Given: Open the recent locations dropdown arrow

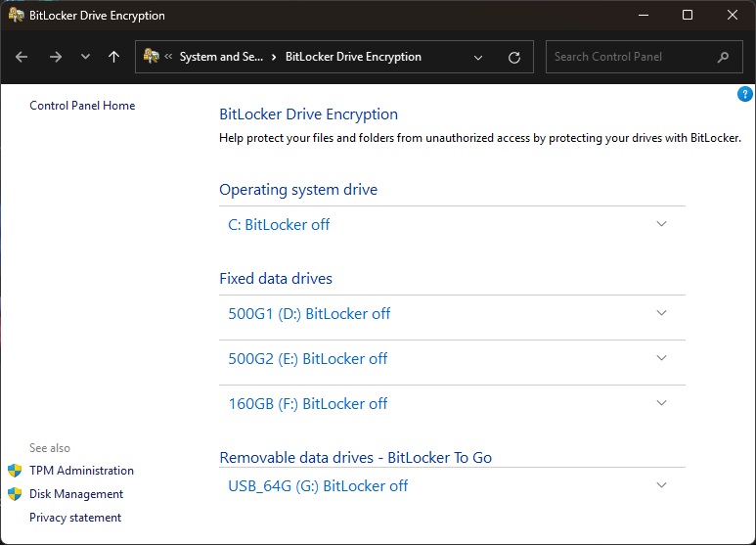Looking at the screenshot, I should coord(85,57).
